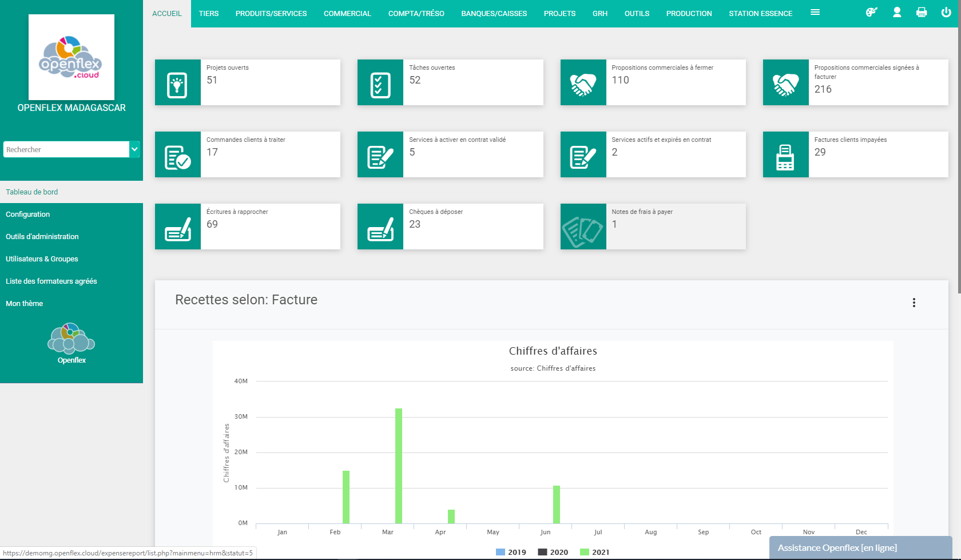Focus the Rechercher search field
This screenshot has height=560, width=961.
(x=66, y=149)
